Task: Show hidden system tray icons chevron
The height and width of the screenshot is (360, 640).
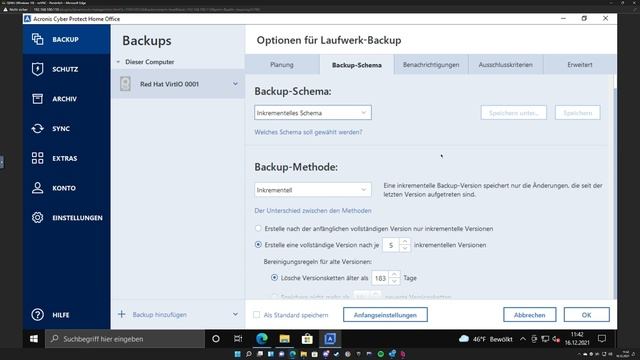Action: point(523,339)
